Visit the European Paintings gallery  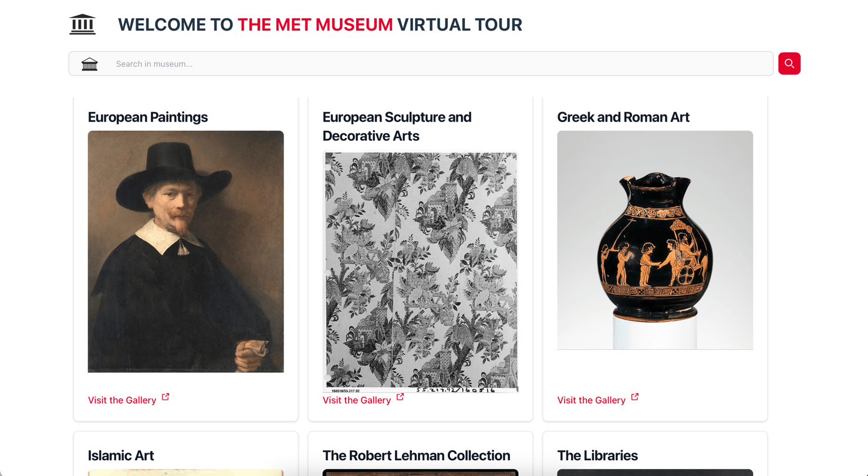pyautogui.click(x=121, y=400)
